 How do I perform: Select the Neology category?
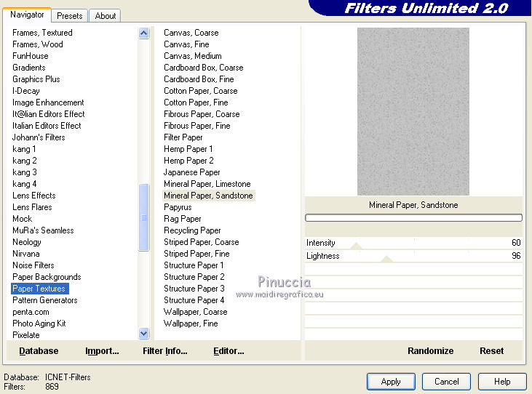tap(27, 242)
